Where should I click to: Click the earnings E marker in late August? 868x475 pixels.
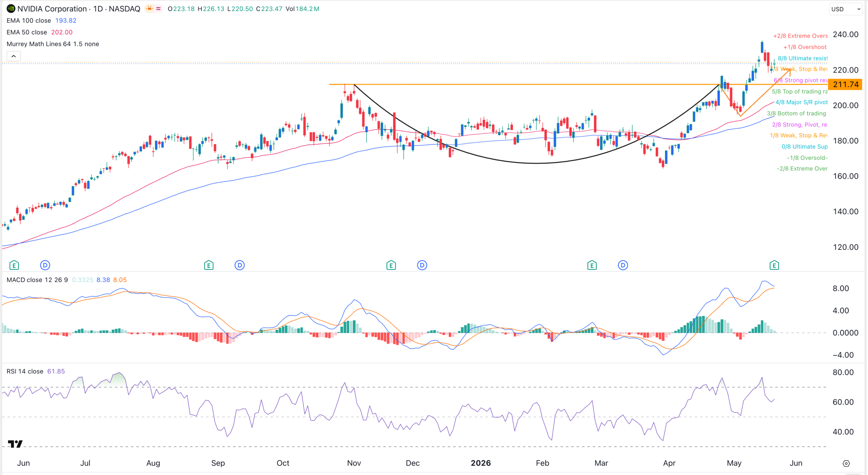(x=209, y=265)
